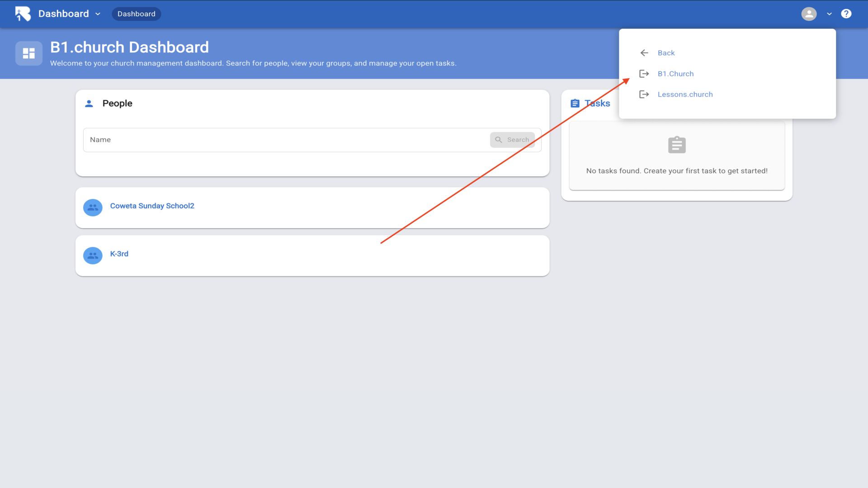The image size is (868, 488).
Task: Switch to B1.Church app
Action: point(675,74)
